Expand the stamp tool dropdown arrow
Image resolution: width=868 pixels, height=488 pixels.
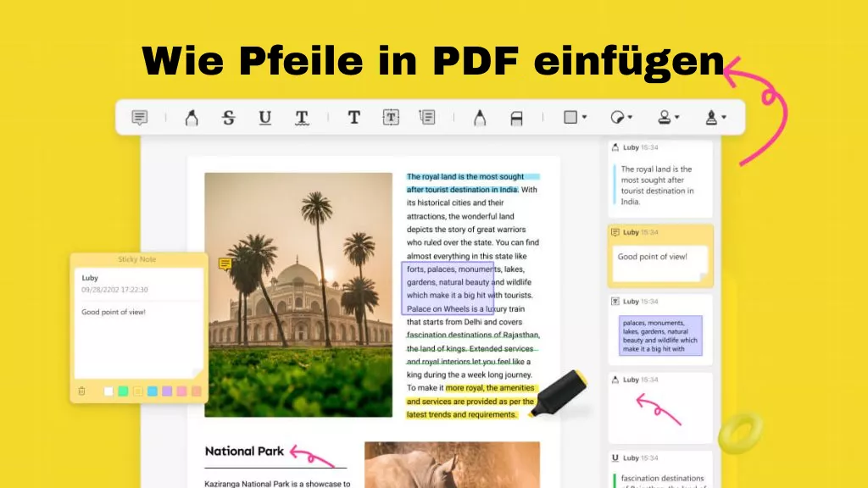(677, 117)
